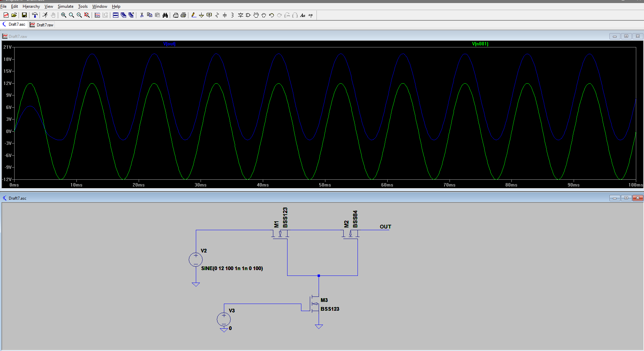This screenshot has height=351, width=644.
Task: Click the 50ms time axis label
Action: pyautogui.click(x=325, y=185)
